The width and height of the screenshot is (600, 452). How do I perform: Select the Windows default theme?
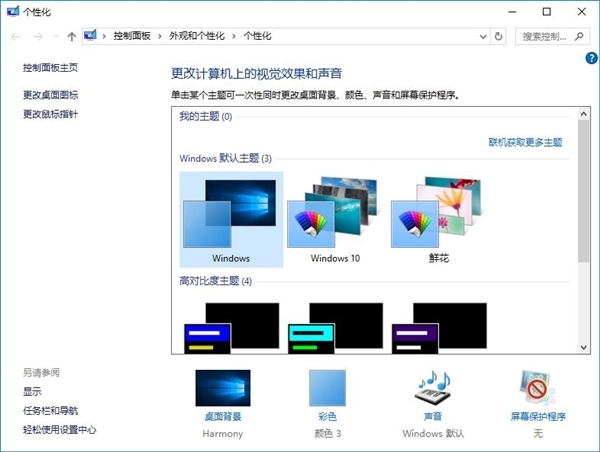coord(231,218)
